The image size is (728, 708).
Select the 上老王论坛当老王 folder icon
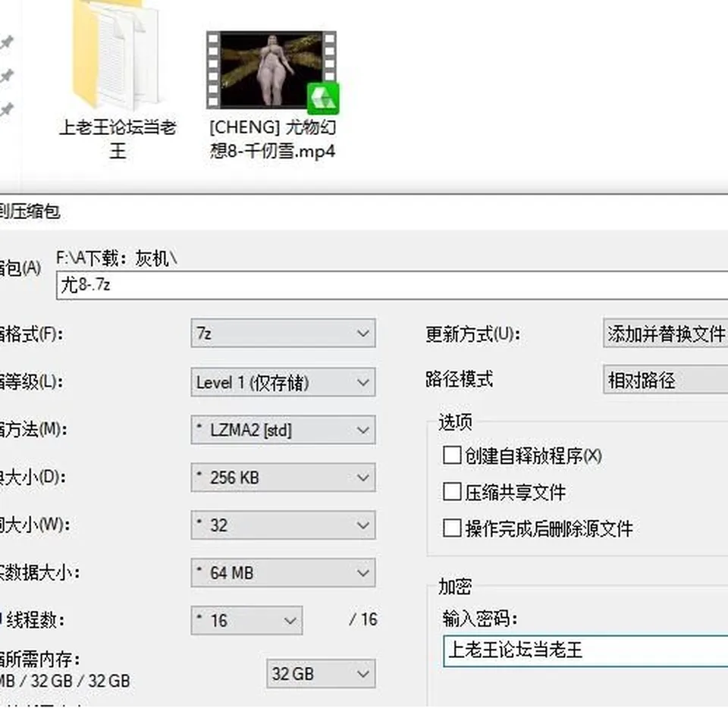tap(116, 55)
